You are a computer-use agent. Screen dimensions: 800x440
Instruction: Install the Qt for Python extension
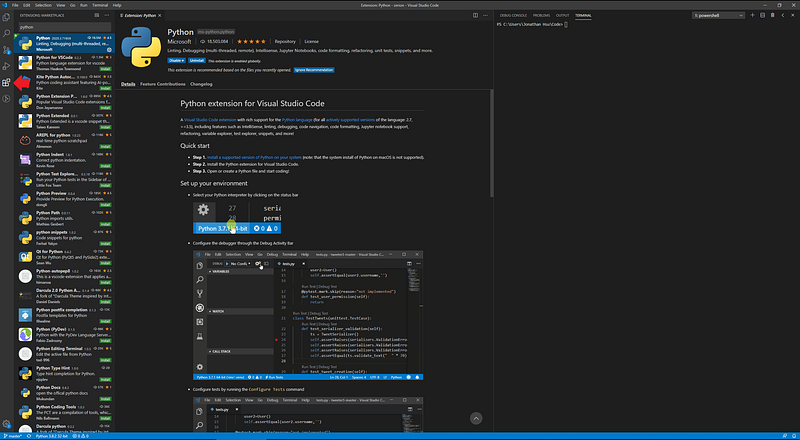pyautogui.click(x=106, y=263)
